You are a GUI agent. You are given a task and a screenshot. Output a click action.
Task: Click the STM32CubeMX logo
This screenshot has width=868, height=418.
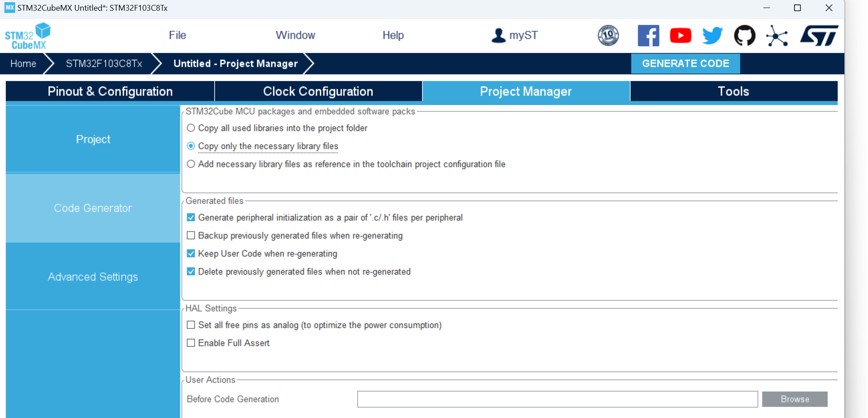click(28, 36)
